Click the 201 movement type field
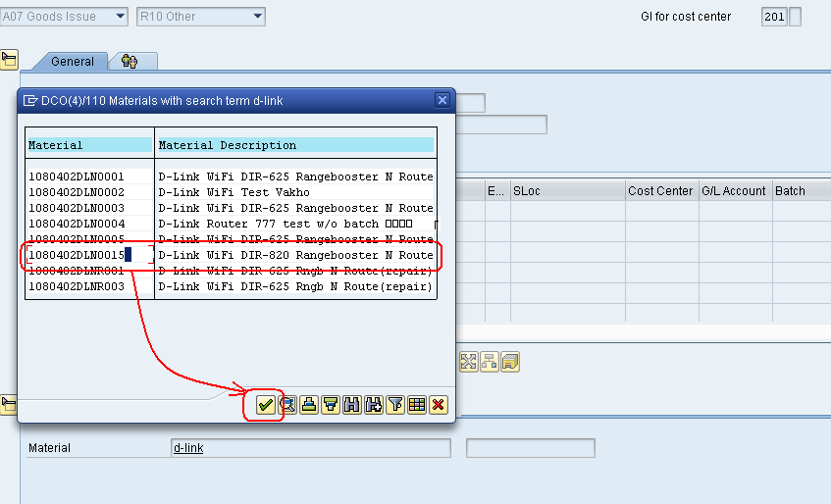The image size is (831, 504). tap(773, 17)
